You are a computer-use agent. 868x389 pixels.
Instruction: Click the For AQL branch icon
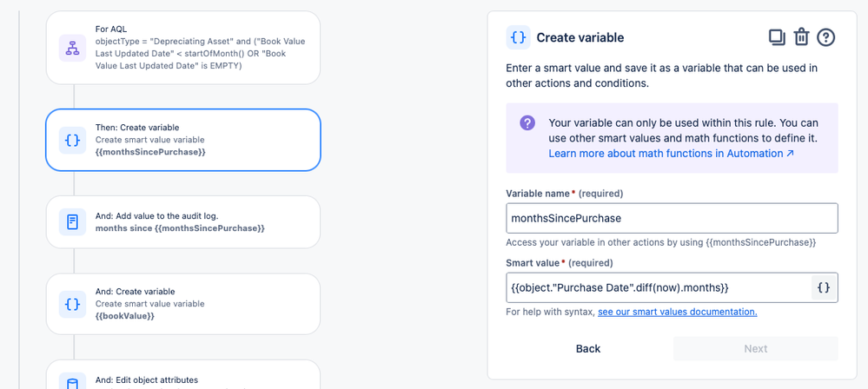coord(72,47)
